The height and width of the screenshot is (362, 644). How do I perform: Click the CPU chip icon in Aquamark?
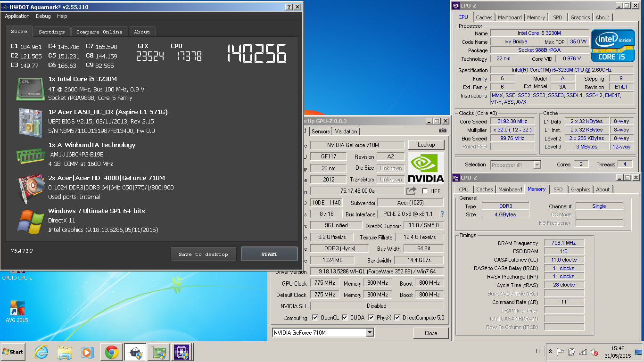[x=31, y=89]
